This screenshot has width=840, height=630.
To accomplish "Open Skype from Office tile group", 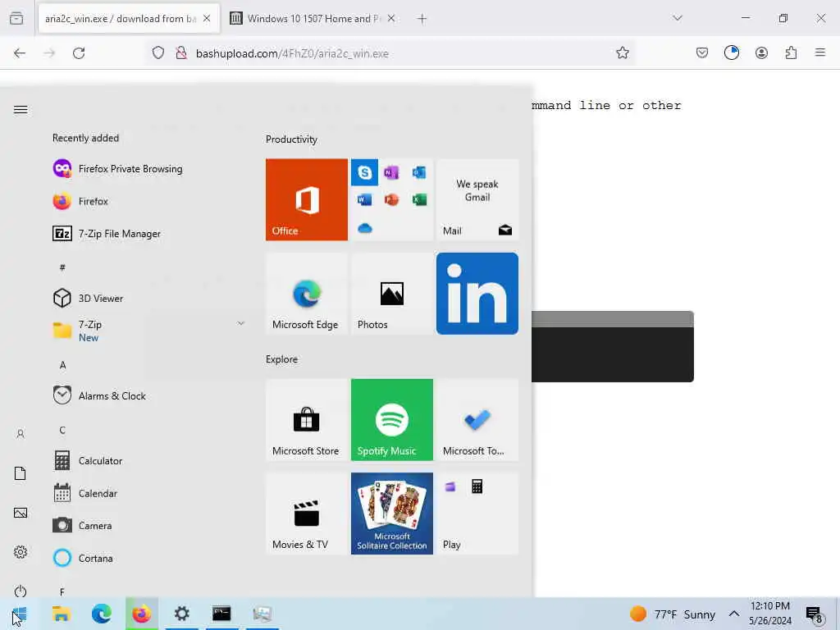I will click(364, 172).
